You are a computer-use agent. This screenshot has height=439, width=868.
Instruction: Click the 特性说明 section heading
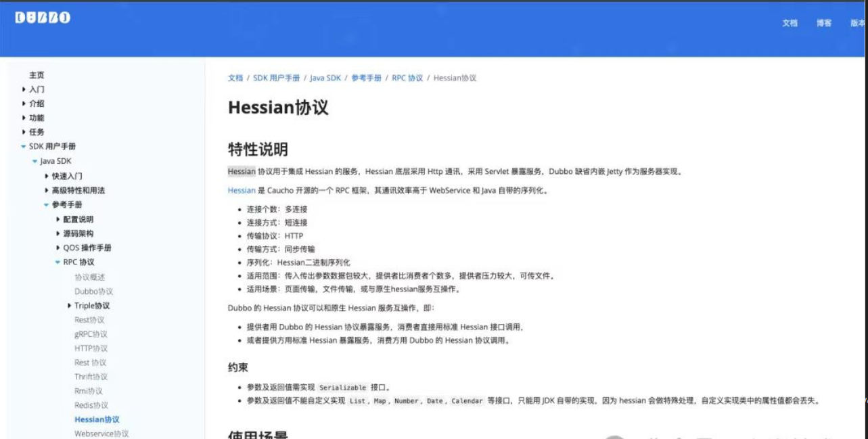pos(258,149)
